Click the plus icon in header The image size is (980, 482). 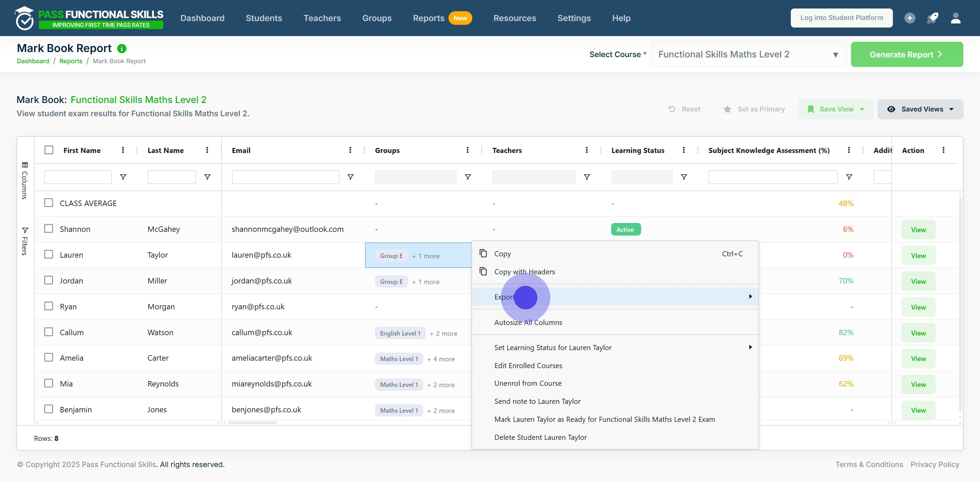pyautogui.click(x=910, y=18)
